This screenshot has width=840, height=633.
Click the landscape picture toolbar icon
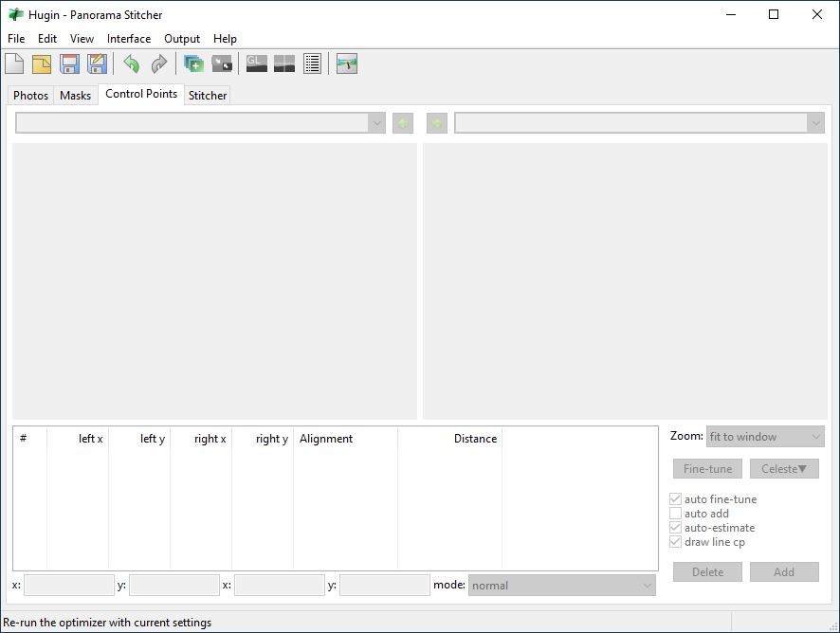click(347, 63)
